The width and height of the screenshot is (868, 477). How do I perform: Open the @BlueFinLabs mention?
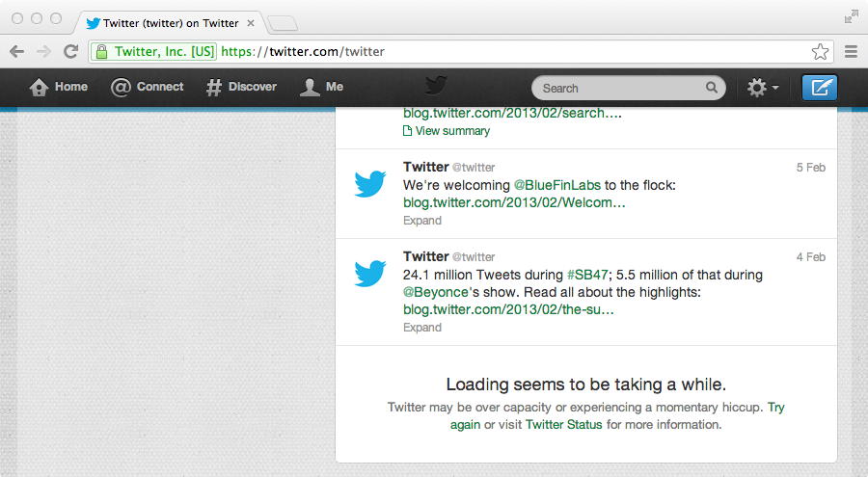pyautogui.click(x=556, y=185)
